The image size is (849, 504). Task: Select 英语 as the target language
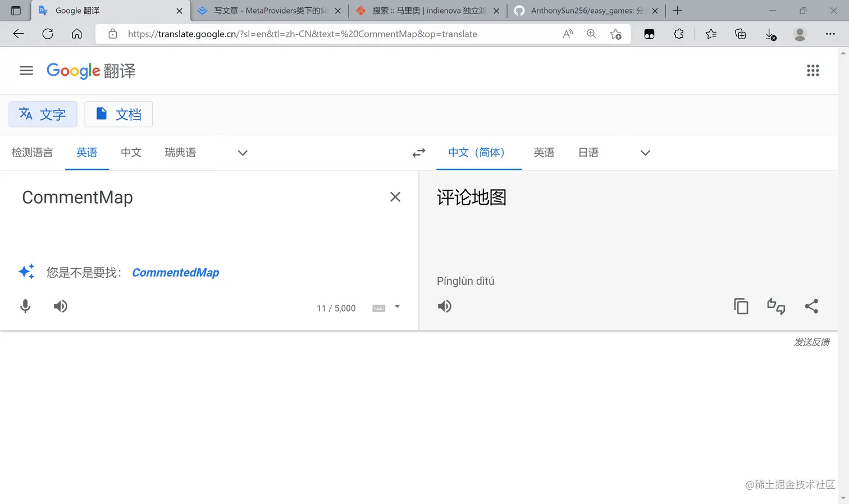pos(544,153)
